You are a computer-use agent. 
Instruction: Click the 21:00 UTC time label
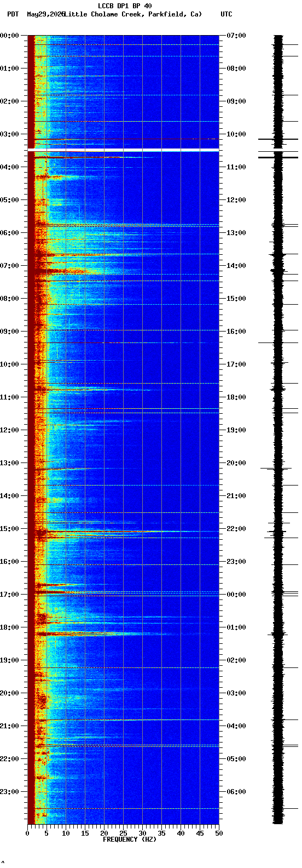(236, 496)
